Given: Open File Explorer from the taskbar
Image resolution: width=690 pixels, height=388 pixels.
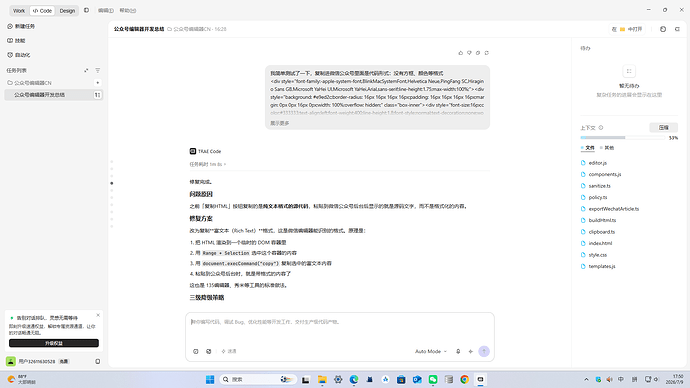Looking at the screenshot, I should (322, 379).
